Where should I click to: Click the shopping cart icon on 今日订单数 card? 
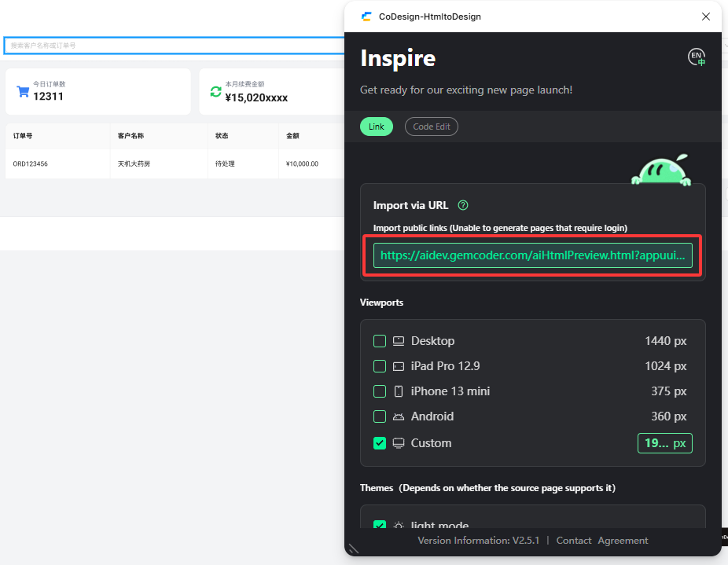point(23,91)
